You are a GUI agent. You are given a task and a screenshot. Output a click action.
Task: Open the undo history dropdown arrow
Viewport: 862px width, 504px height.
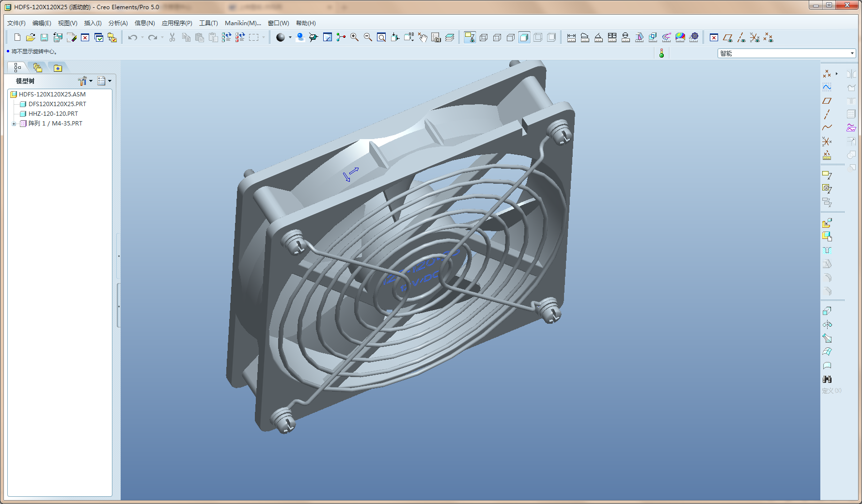(x=142, y=37)
